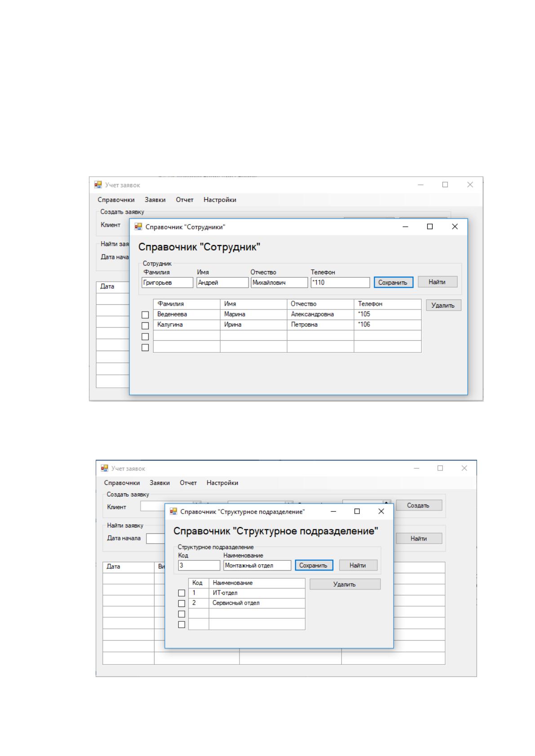Click the Код column header in the departments table
Viewport: 535px width, 756px height.
pyautogui.click(x=199, y=583)
